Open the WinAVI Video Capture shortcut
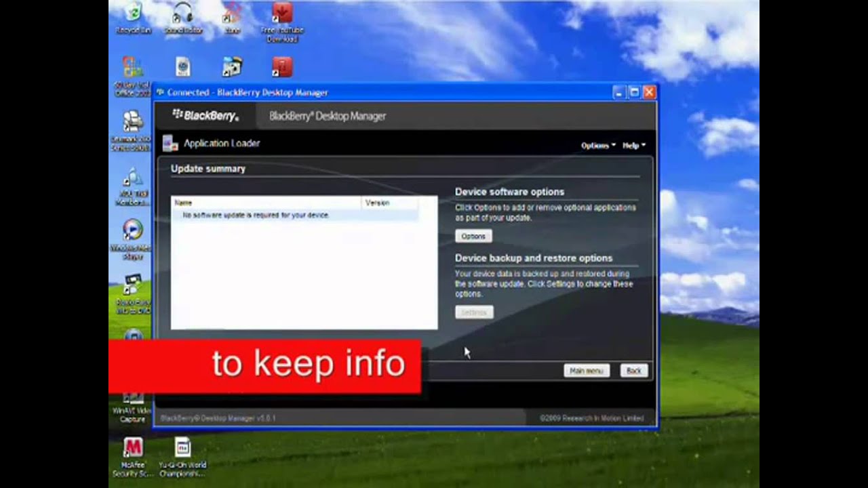Image resolution: width=868 pixels, height=488 pixels. [133, 407]
